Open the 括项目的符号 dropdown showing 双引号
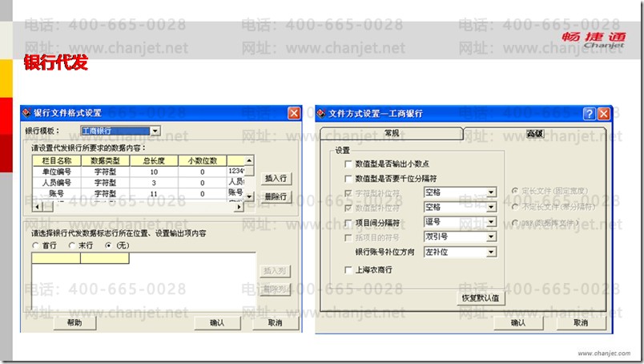 491,237
